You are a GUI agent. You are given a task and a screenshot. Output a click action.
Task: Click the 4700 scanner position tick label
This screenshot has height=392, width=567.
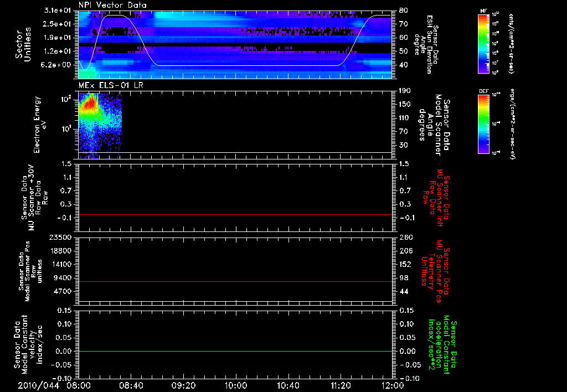click(63, 291)
